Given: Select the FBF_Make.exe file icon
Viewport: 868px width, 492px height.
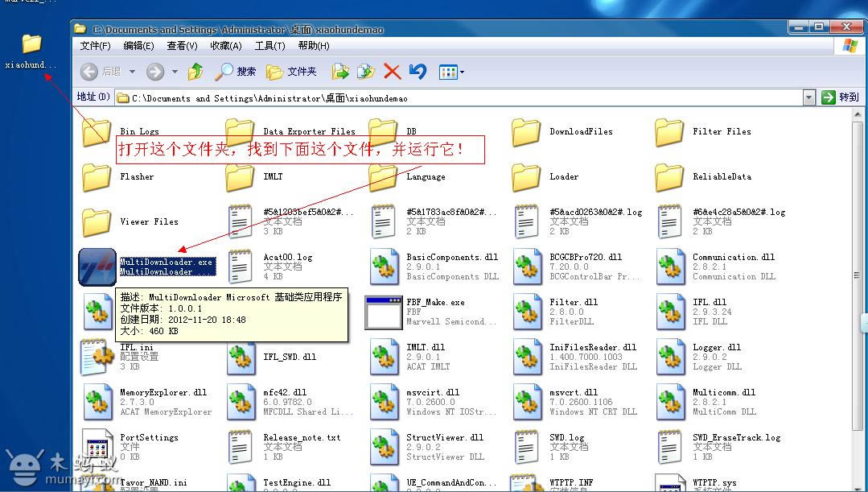Looking at the screenshot, I should pyautogui.click(x=383, y=312).
